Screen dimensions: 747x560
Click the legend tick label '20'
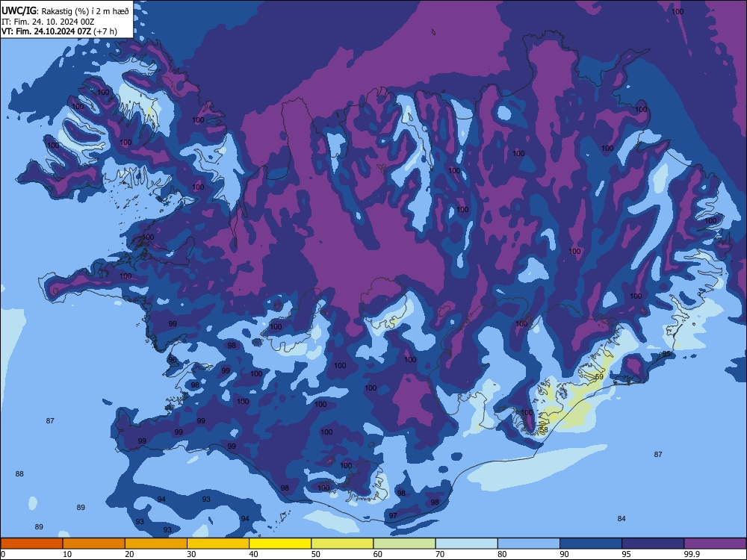pyautogui.click(x=129, y=554)
